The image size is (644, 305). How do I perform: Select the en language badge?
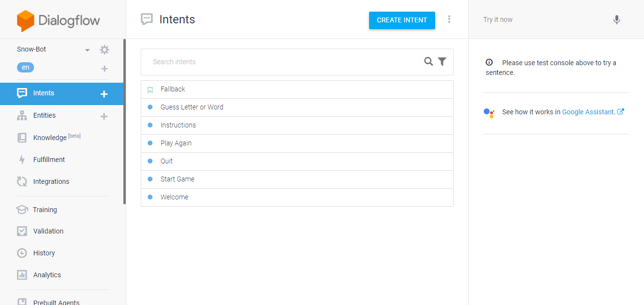(25, 68)
